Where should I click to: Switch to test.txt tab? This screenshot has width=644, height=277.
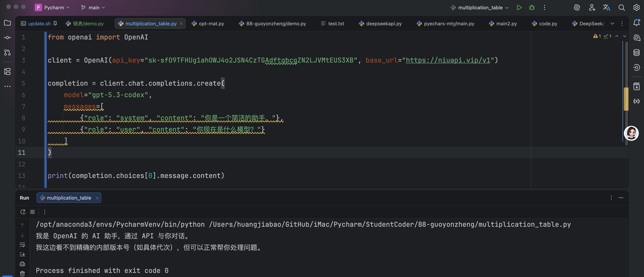(332, 23)
